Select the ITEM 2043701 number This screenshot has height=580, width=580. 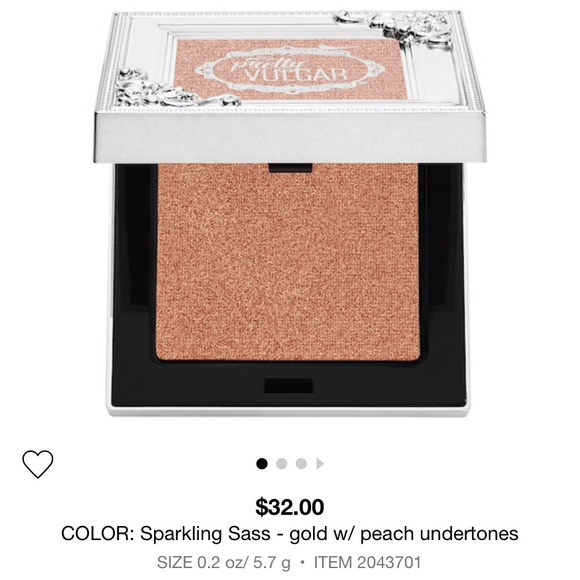point(368,563)
